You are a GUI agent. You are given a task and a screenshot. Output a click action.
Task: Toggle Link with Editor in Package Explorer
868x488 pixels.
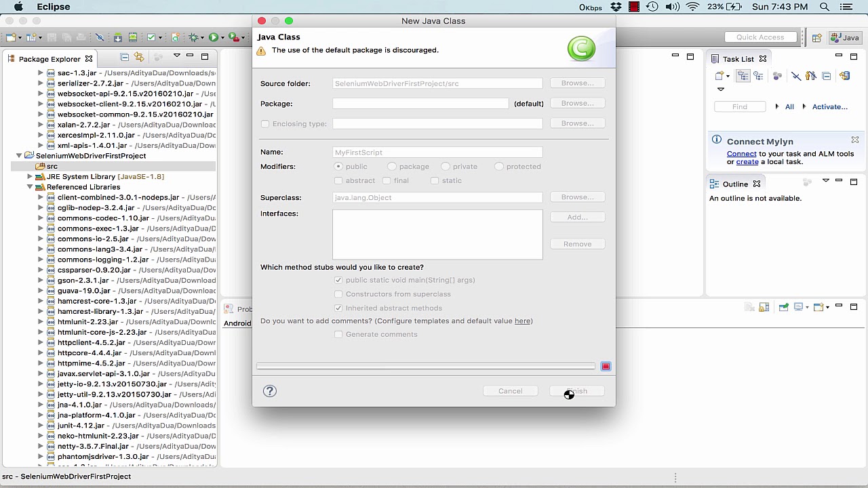tap(139, 57)
